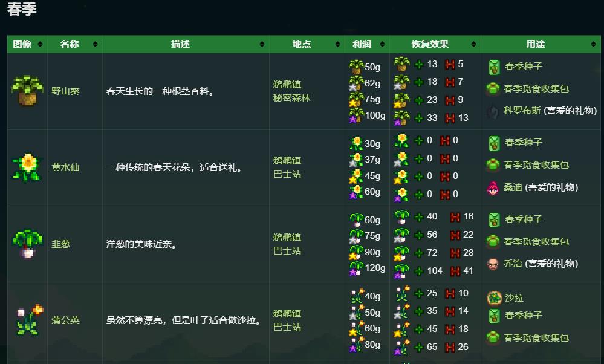The image size is (604, 364).
Task: Click energy icon next to value 33
Action: (x=419, y=118)
